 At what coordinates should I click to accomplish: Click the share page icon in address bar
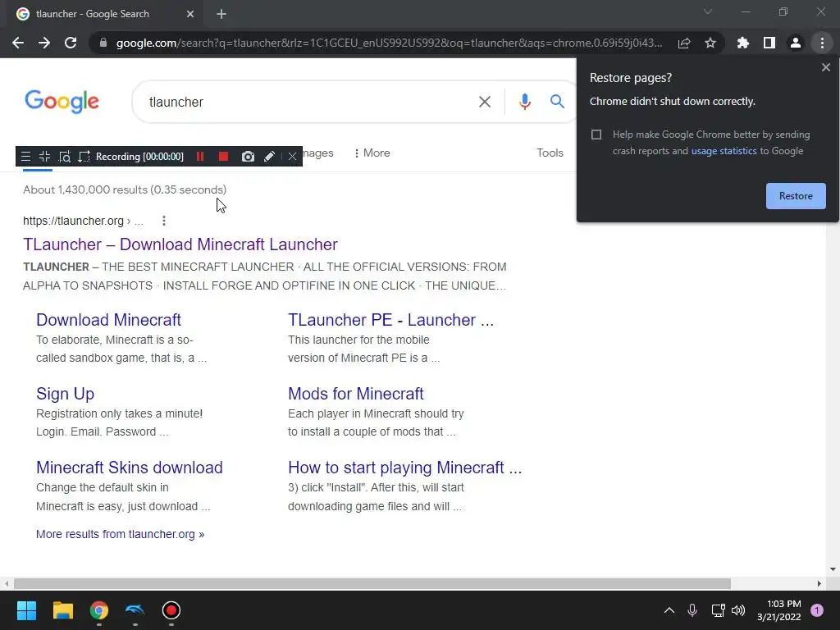[x=684, y=43]
